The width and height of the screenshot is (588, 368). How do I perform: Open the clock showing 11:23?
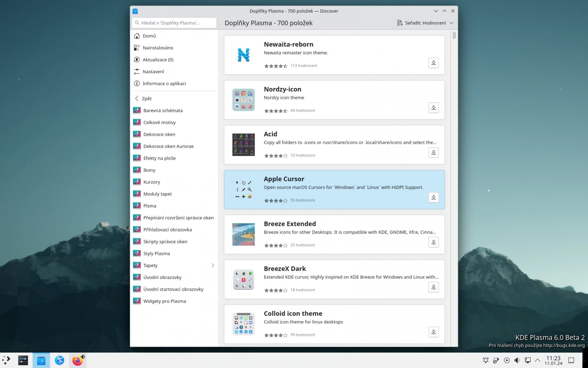(x=553, y=360)
